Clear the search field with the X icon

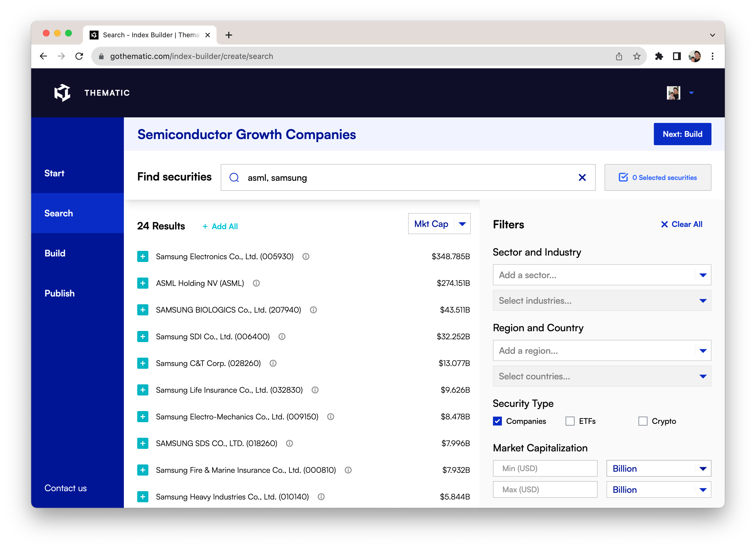tap(582, 177)
